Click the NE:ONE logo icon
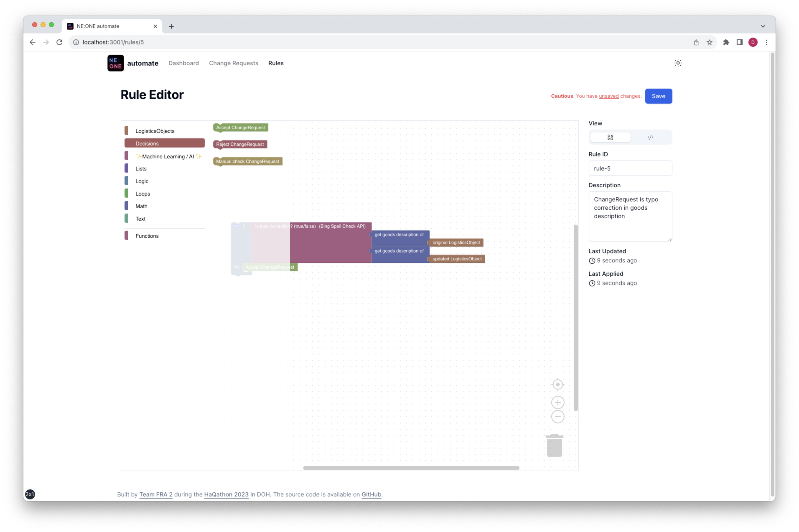This screenshot has width=799, height=532. coord(115,63)
